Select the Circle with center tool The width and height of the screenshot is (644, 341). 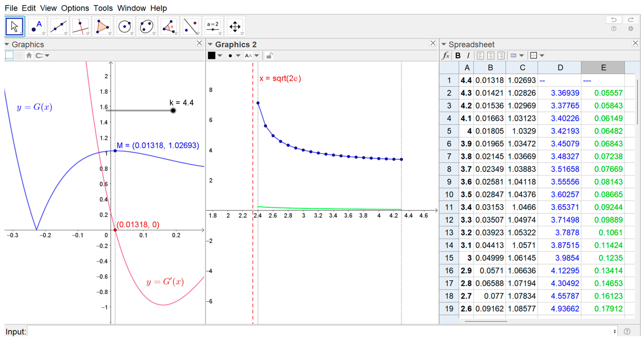(124, 26)
